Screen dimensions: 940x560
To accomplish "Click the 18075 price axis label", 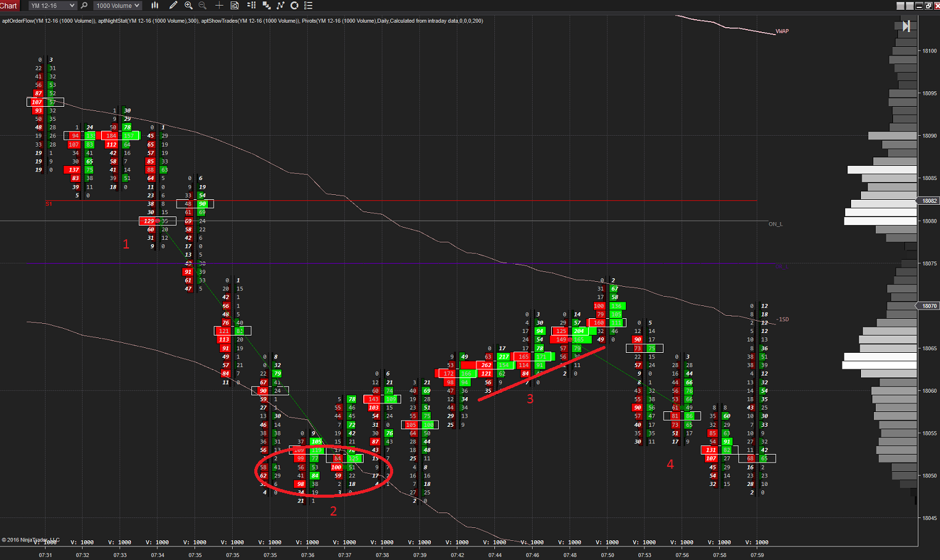I will pyautogui.click(x=930, y=263).
